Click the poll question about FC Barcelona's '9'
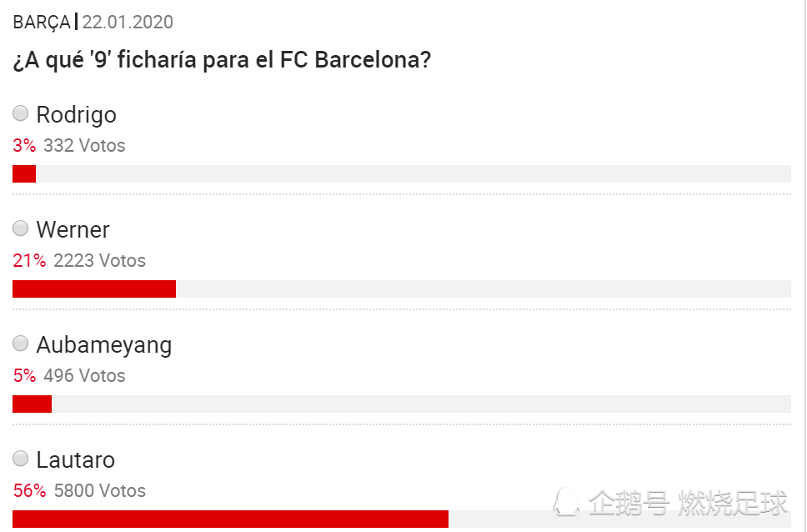 221,60
